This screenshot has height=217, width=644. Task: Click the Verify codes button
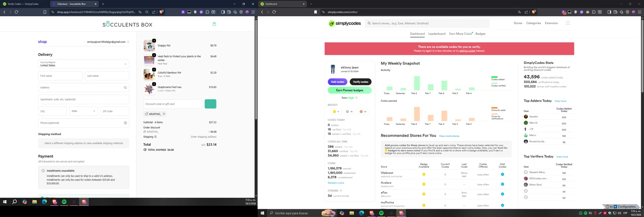(361, 82)
